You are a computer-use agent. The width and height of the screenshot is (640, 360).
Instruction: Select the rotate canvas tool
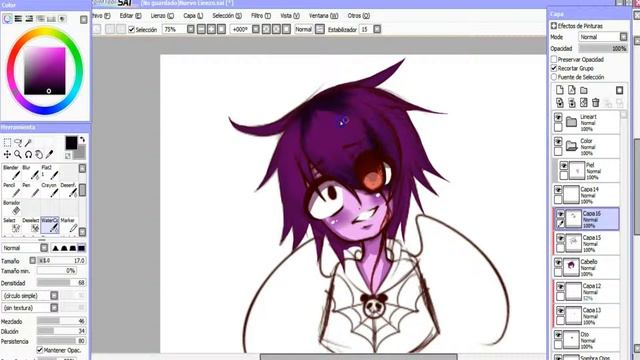pos(28,154)
